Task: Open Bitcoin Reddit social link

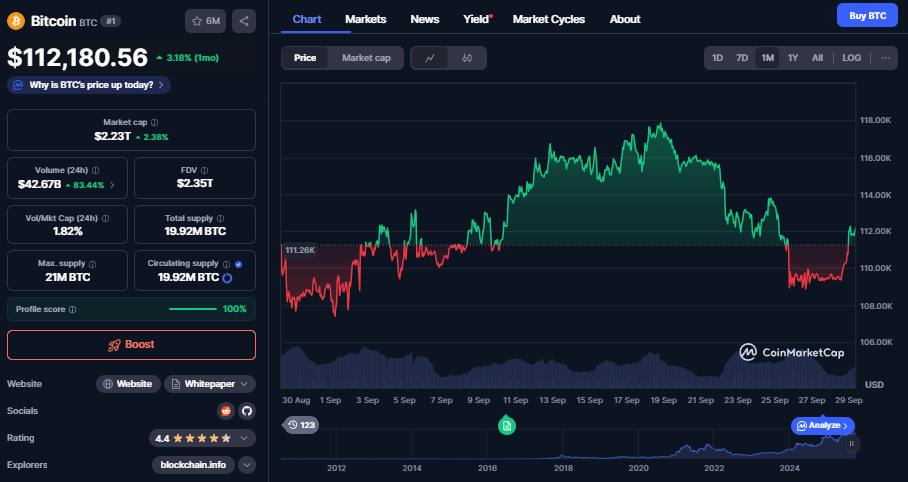Action: pyautogui.click(x=226, y=411)
